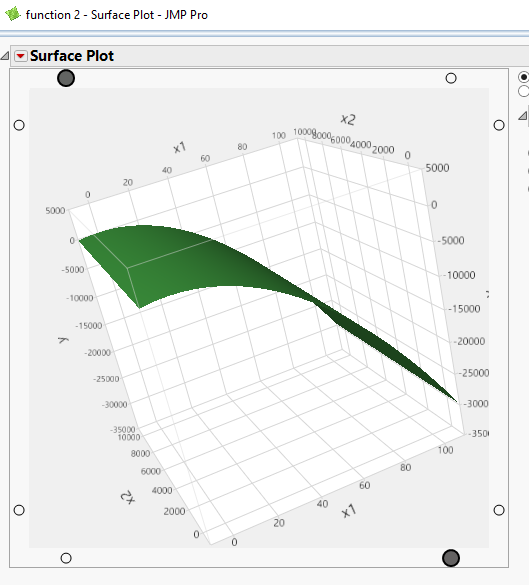Toggle the hollow light control at plot's top-right
This screenshot has height=585, width=529.
451,78
